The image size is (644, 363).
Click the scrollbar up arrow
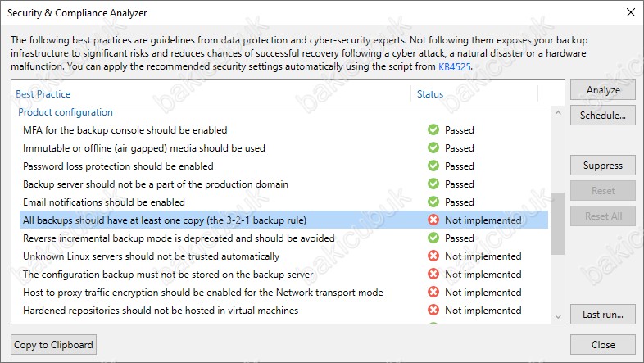tap(558, 112)
